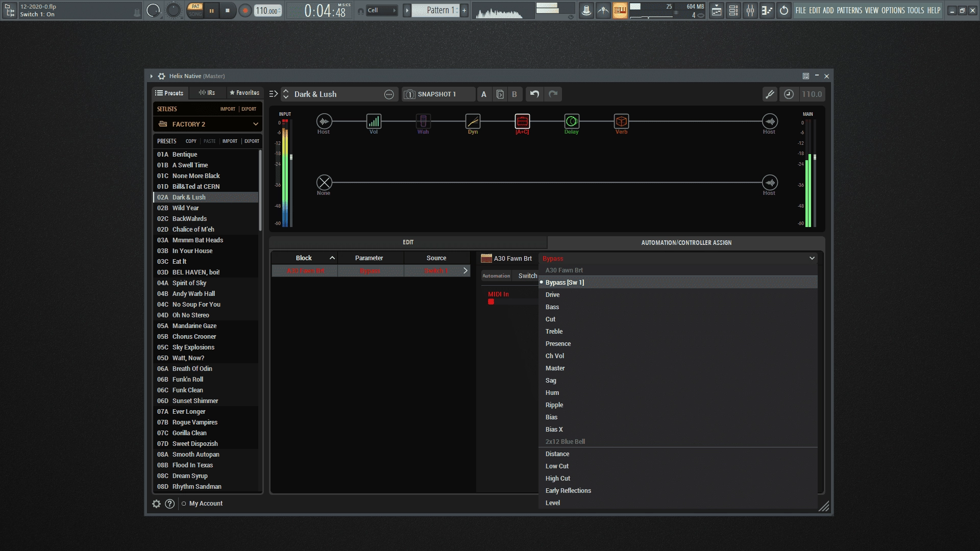This screenshot has width=980, height=551.
Task: Switch to the EDIT tab
Action: [x=408, y=242]
